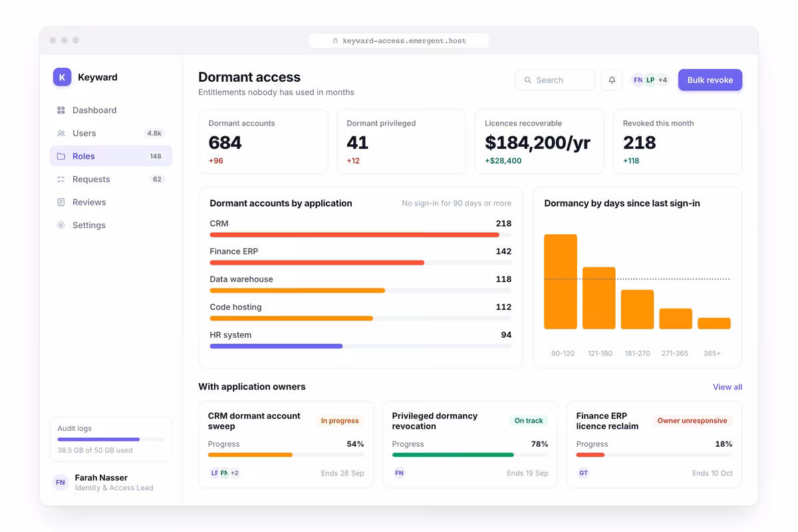Click the Farah Nasser profile name
The height and width of the screenshot is (532, 798).
(x=101, y=477)
